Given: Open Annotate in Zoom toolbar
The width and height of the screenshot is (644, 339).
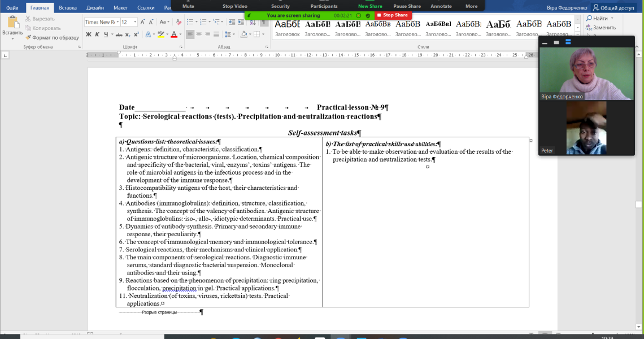Looking at the screenshot, I should 441,6.
